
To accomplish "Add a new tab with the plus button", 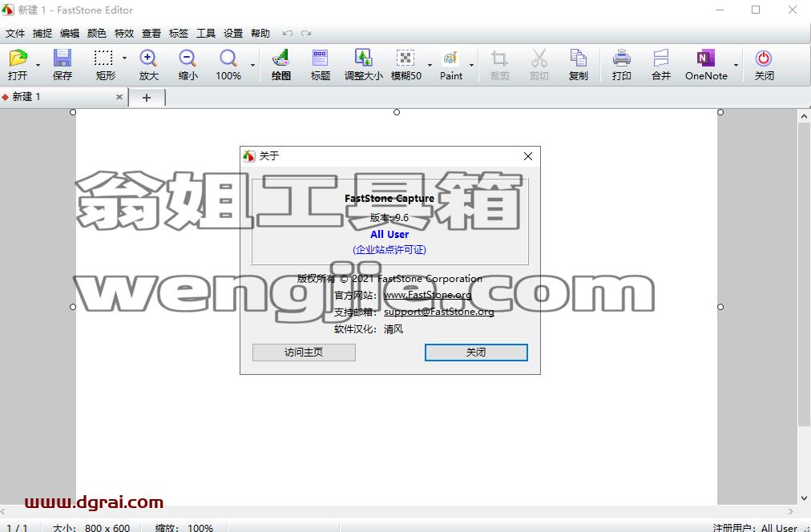I will [x=147, y=97].
